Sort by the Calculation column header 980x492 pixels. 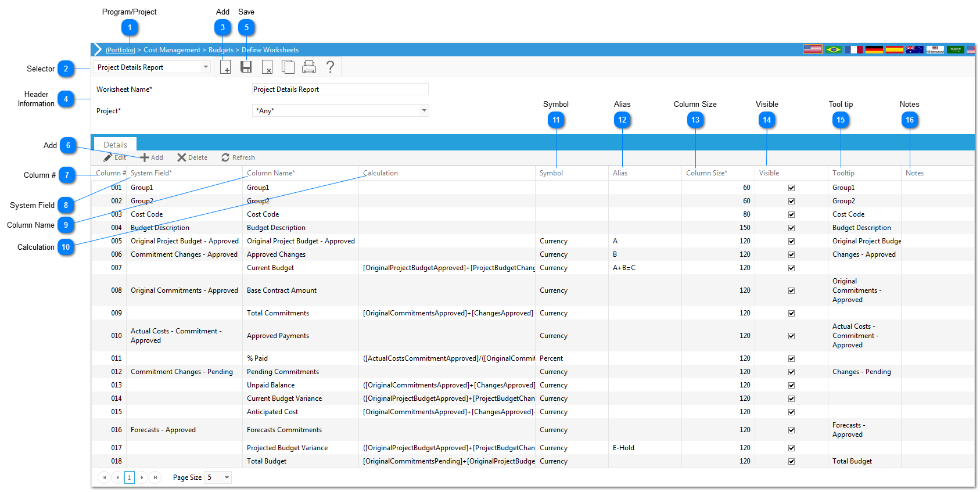pyautogui.click(x=380, y=173)
